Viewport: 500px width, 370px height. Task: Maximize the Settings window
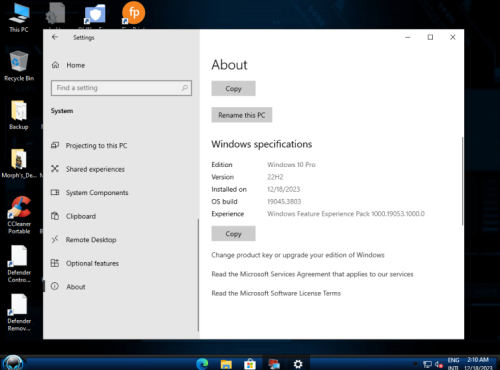[x=430, y=37]
